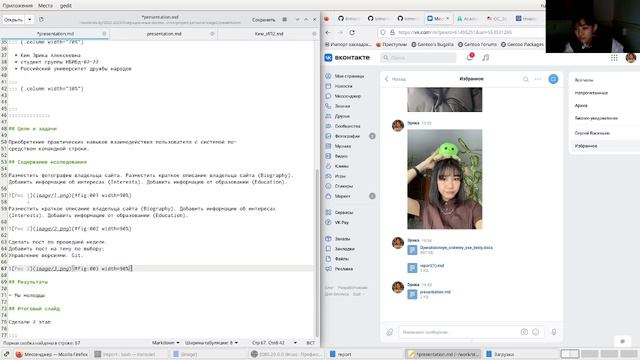The width and height of the screenshot is (640, 360).
Task: Open Gentoo's Bugzilla bookmark
Action: (x=432, y=44)
